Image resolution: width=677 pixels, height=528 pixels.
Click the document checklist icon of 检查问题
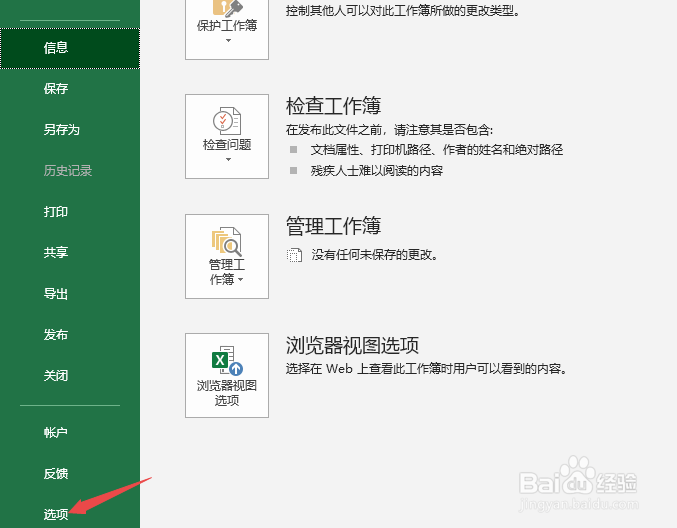tap(227, 121)
